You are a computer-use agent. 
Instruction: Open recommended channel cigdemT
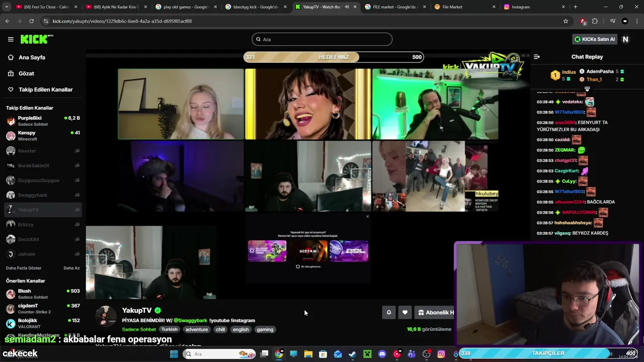click(x=43, y=308)
